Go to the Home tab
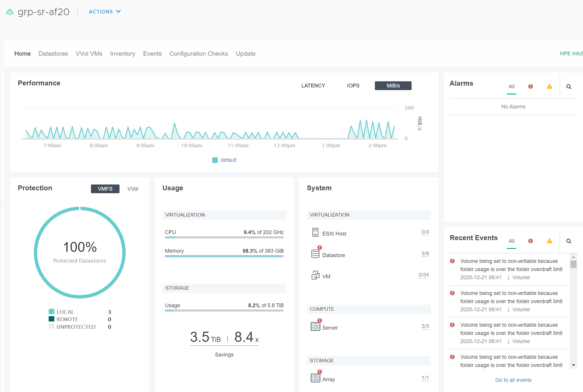The image size is (583, 392). pos(22,54)
